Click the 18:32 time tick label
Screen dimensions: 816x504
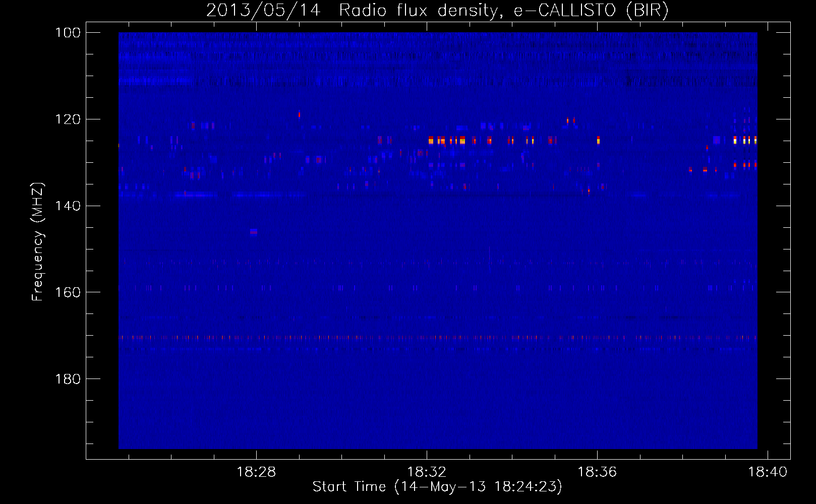click(x=427, y=472)
